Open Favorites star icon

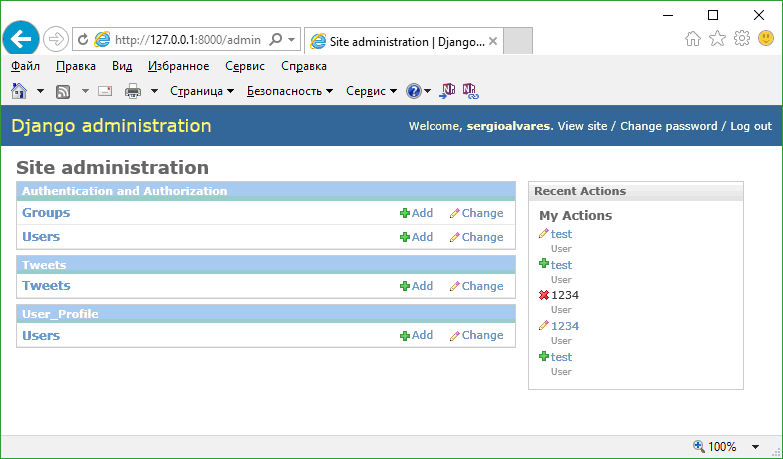718,38
